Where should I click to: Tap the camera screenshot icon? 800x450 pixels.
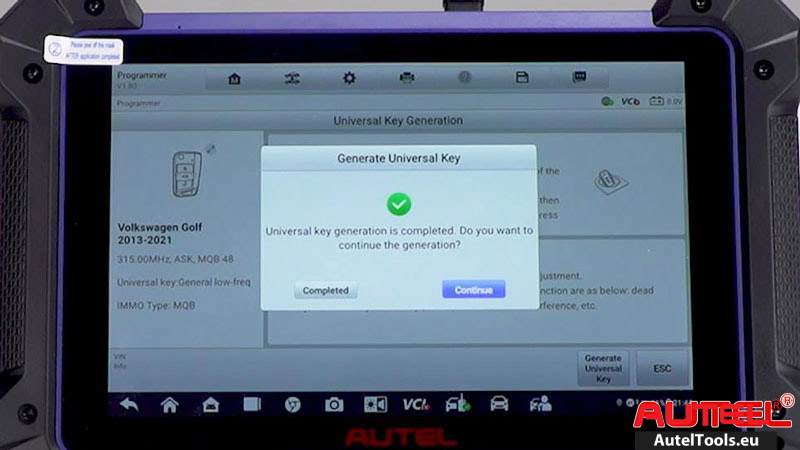click(334, 404)
